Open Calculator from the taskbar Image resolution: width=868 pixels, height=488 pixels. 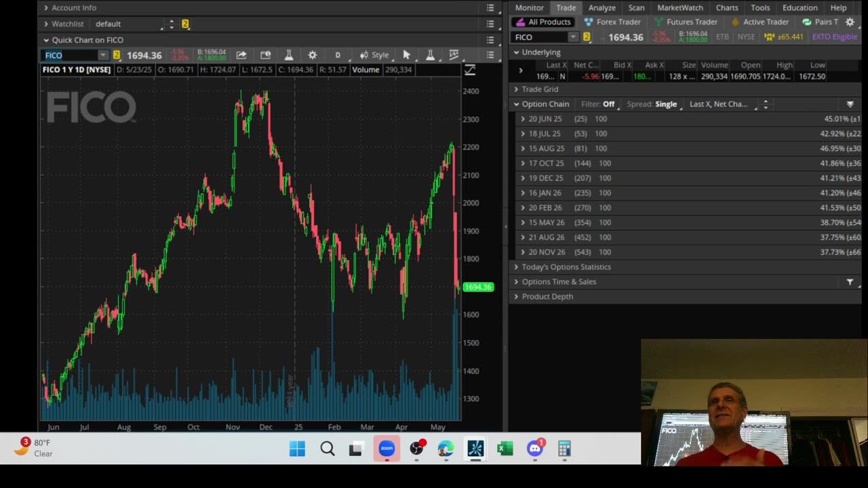564,449
